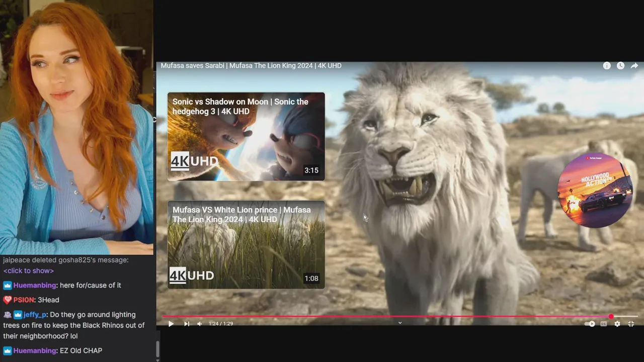
Task: Skip to the next video
Action: pos(187,324)
